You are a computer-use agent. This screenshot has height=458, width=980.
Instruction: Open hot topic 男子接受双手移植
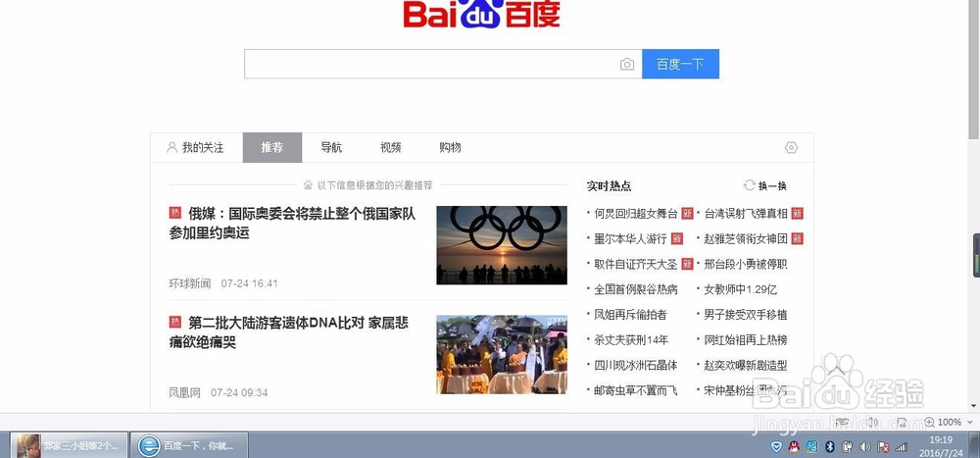coord(746,314)
